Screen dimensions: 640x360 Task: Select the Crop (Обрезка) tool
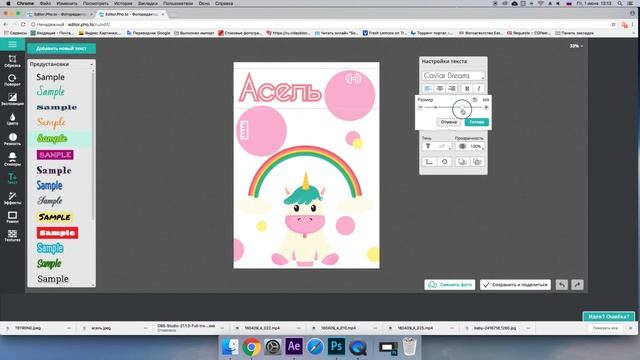(12, 61)
